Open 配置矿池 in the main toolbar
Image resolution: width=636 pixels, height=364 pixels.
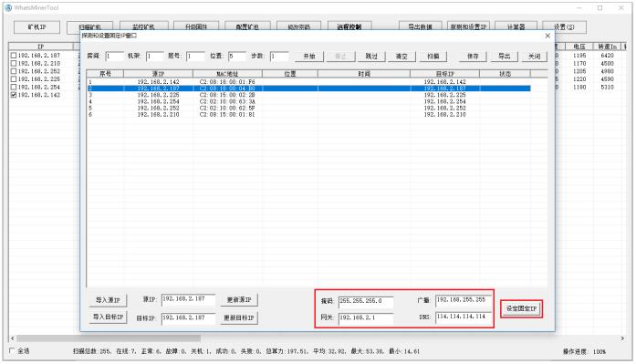pyautogui.click(x=247, y=26)
